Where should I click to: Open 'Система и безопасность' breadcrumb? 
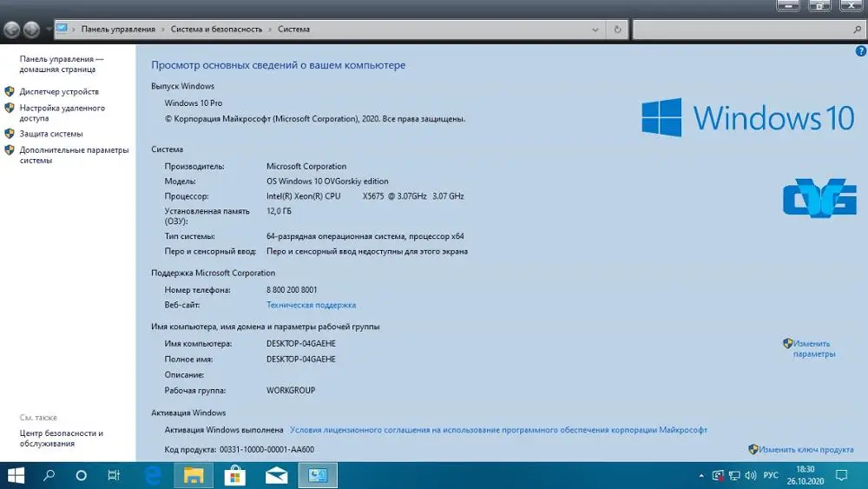coord(216,30)
